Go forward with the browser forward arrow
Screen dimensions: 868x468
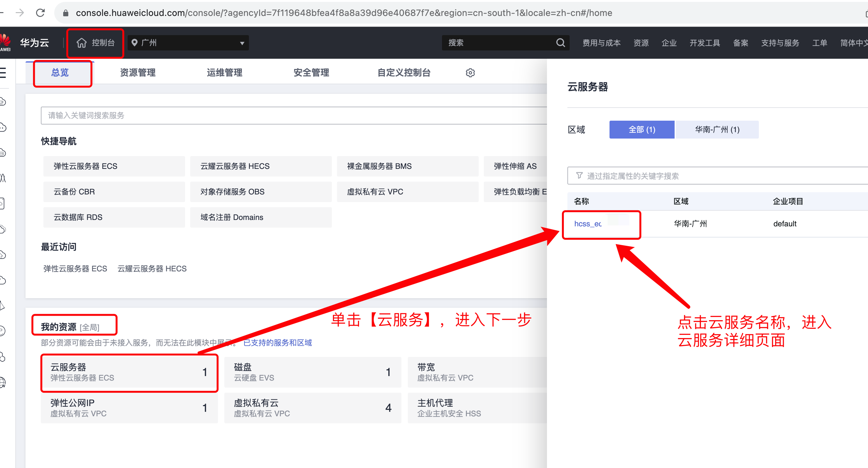[20, 13]
